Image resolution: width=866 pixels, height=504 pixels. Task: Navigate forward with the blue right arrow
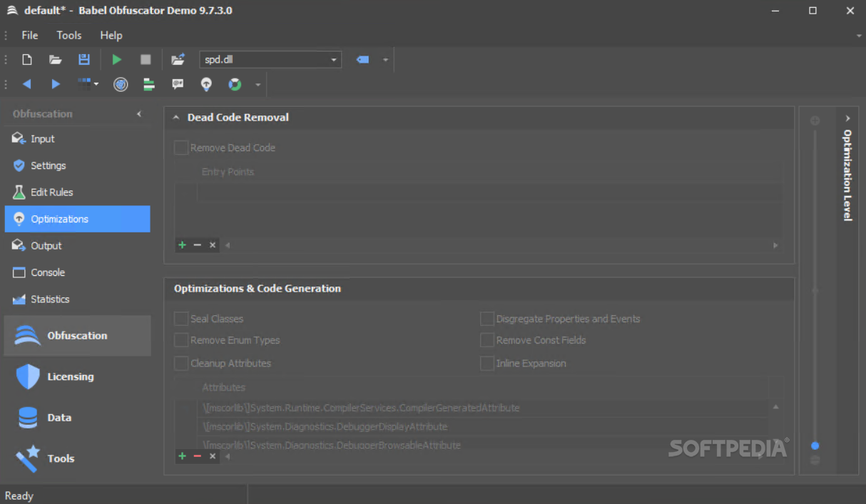[56, 84]
